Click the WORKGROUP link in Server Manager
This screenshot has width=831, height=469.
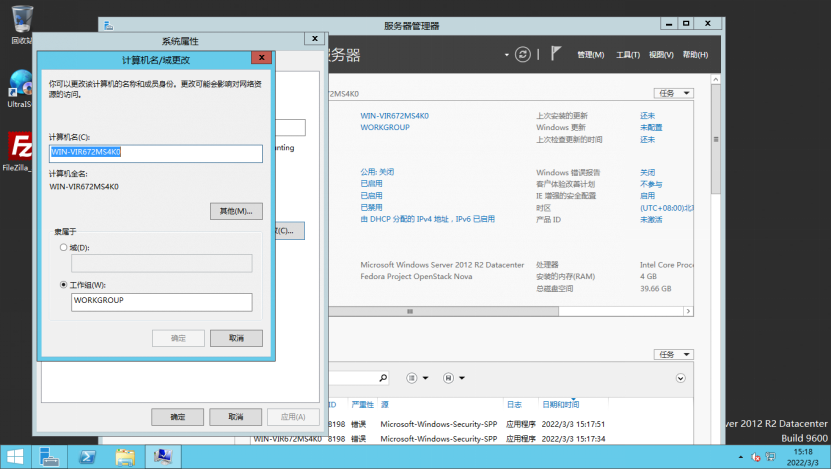point(385,127)
